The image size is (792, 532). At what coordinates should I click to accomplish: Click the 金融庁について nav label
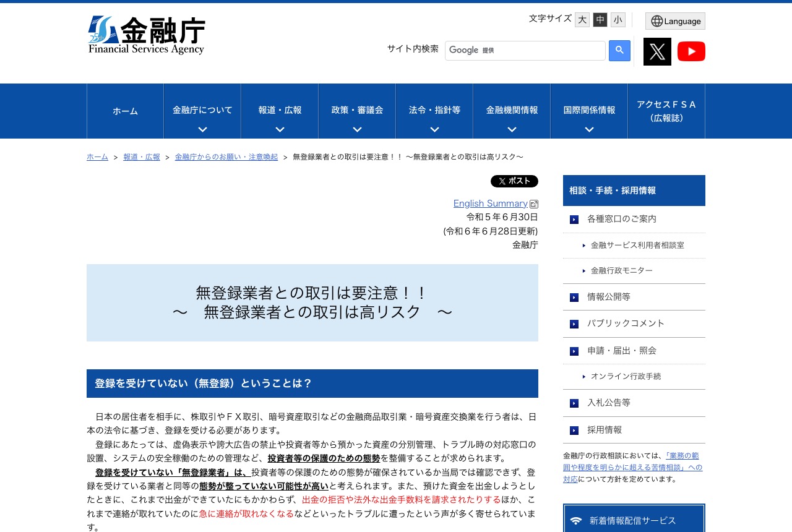point(202,110)
